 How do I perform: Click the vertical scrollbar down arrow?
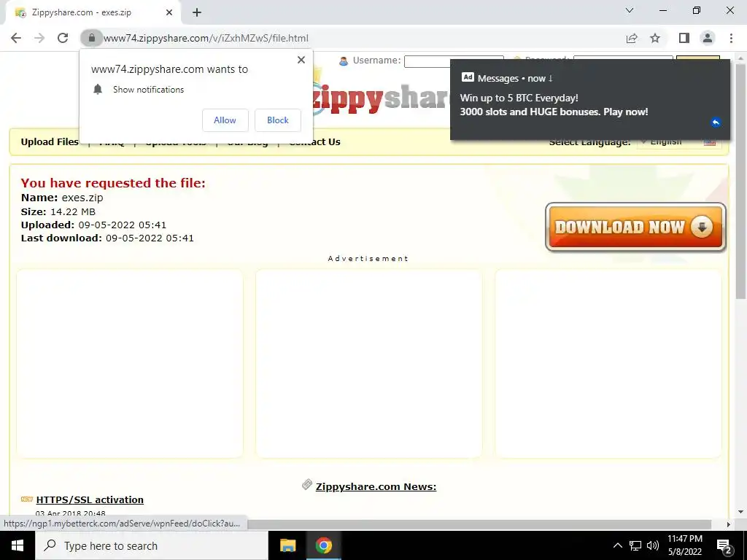(740, 512)
